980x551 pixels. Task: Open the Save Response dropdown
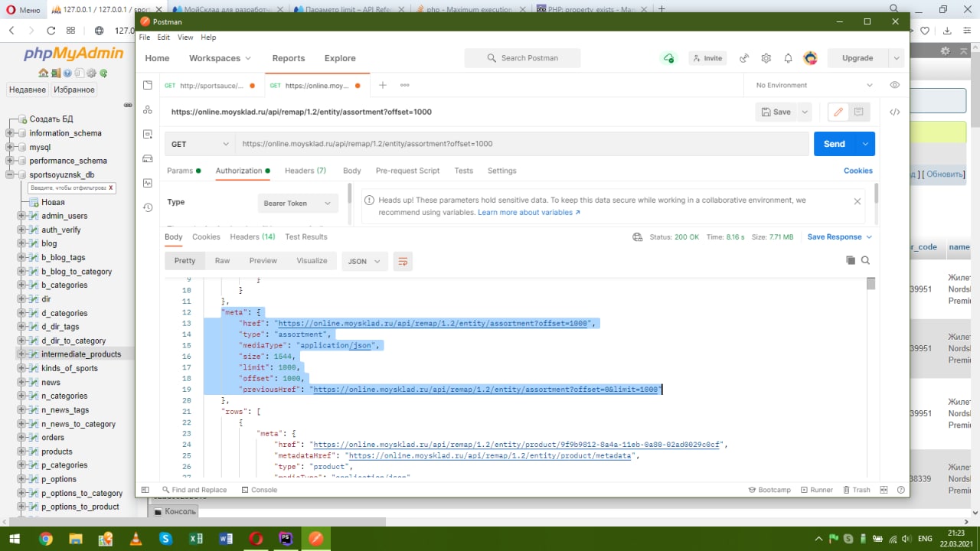tap(840, 237)
